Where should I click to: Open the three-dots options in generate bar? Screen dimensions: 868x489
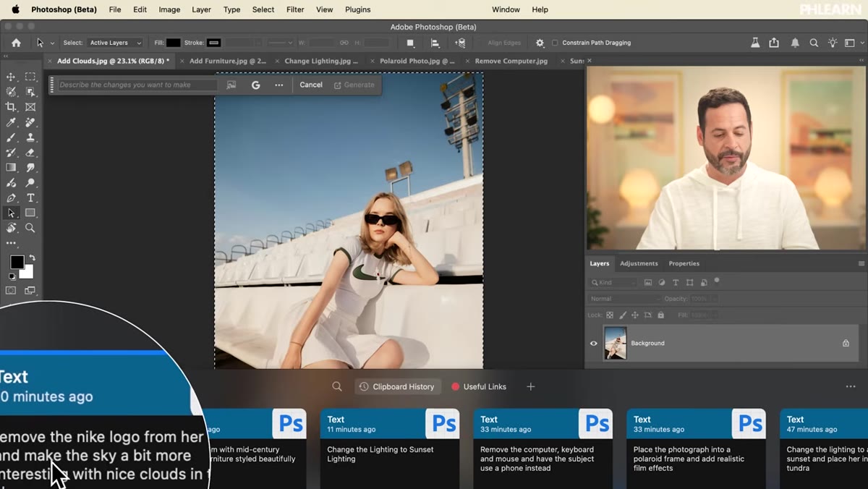(279, 85)
